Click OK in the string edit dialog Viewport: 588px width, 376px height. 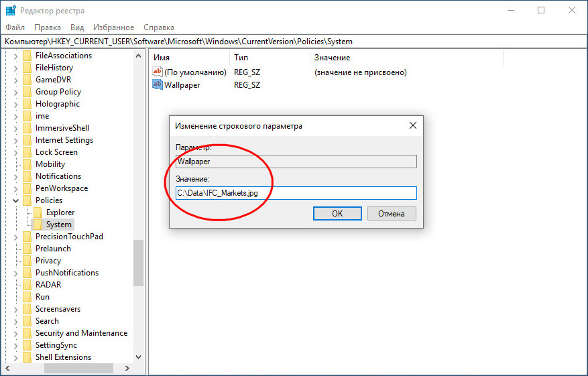[x=337, y=213]
